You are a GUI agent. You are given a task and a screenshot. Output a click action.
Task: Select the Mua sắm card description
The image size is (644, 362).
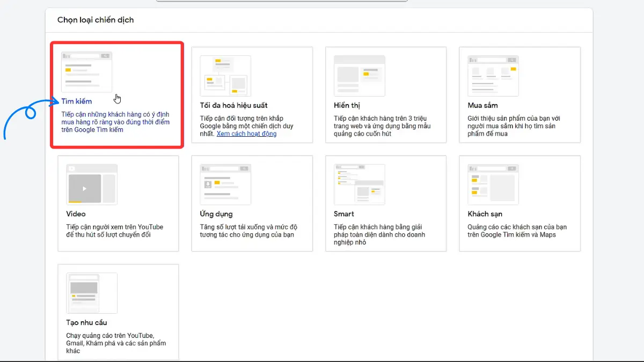click(x=514, y=126)
